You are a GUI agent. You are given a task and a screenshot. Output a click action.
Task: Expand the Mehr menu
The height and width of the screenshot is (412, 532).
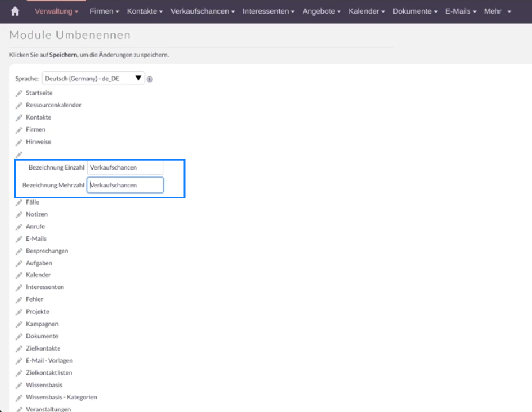497,11
